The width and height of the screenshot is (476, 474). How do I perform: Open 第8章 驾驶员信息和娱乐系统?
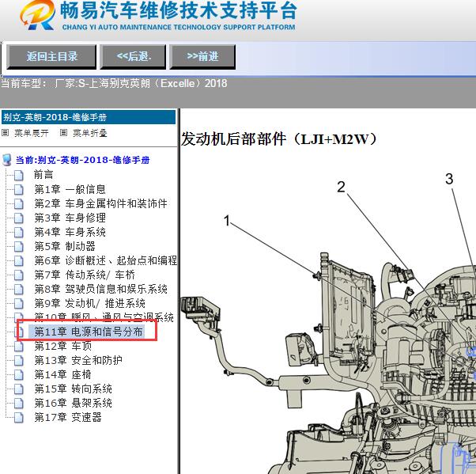[100, 289]
